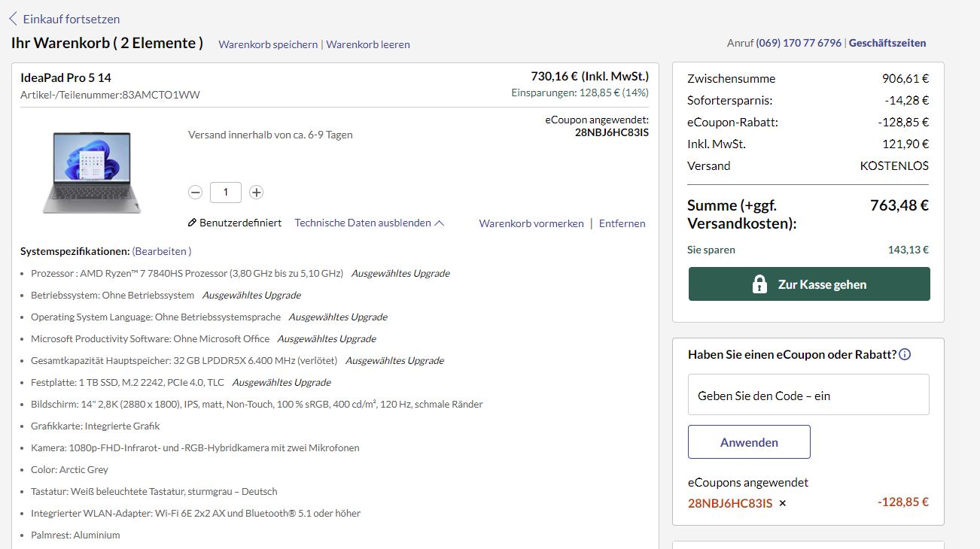Click the Versand KOSTENLOS value
Image resolution: width=980 pixels, height=549 pixels.
[894, 165]
